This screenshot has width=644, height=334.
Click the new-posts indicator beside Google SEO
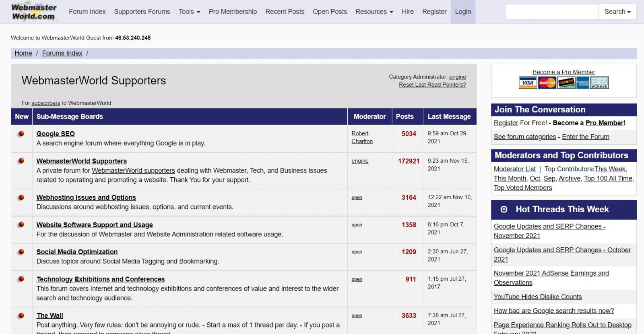(x=21, y=134)
